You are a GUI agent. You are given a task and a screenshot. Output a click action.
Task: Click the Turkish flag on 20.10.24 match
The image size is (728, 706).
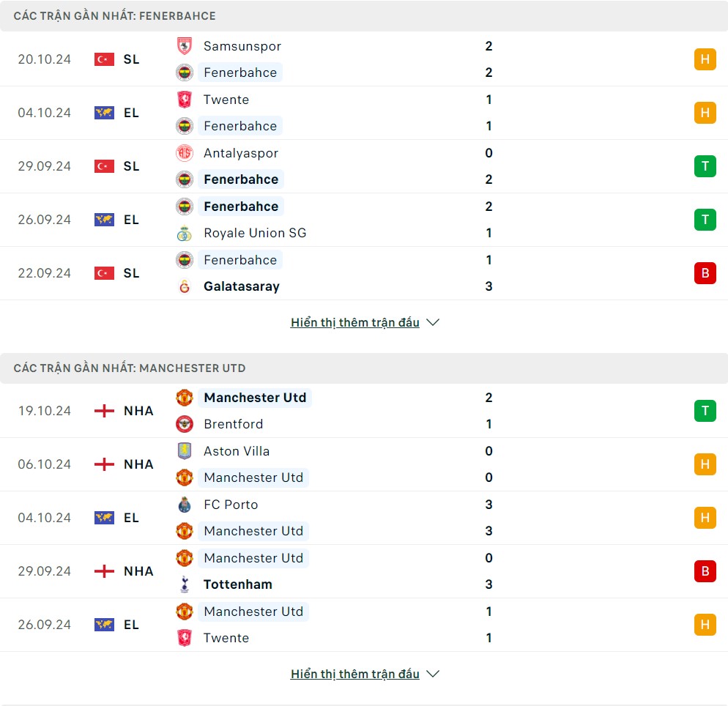(104, 59)
